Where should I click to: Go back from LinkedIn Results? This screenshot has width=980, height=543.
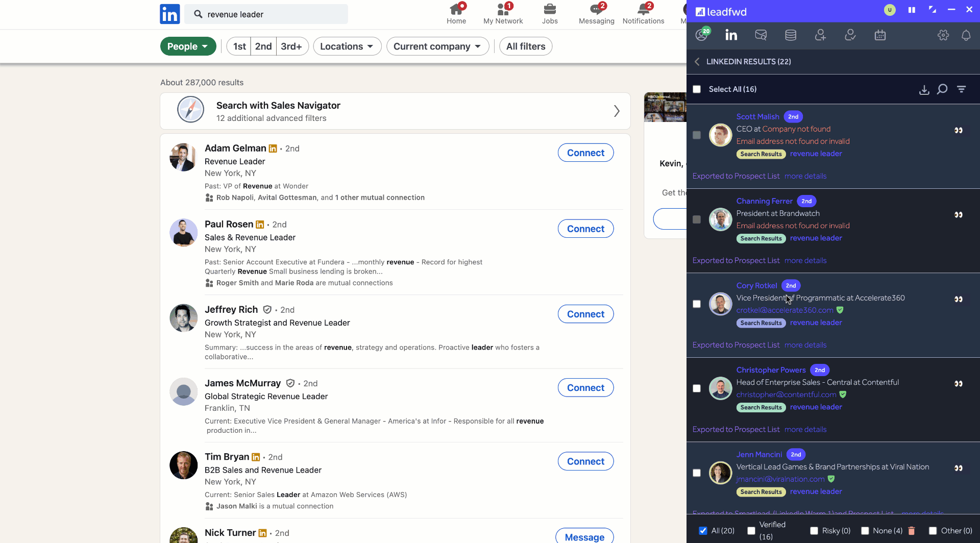click(697, 62)
